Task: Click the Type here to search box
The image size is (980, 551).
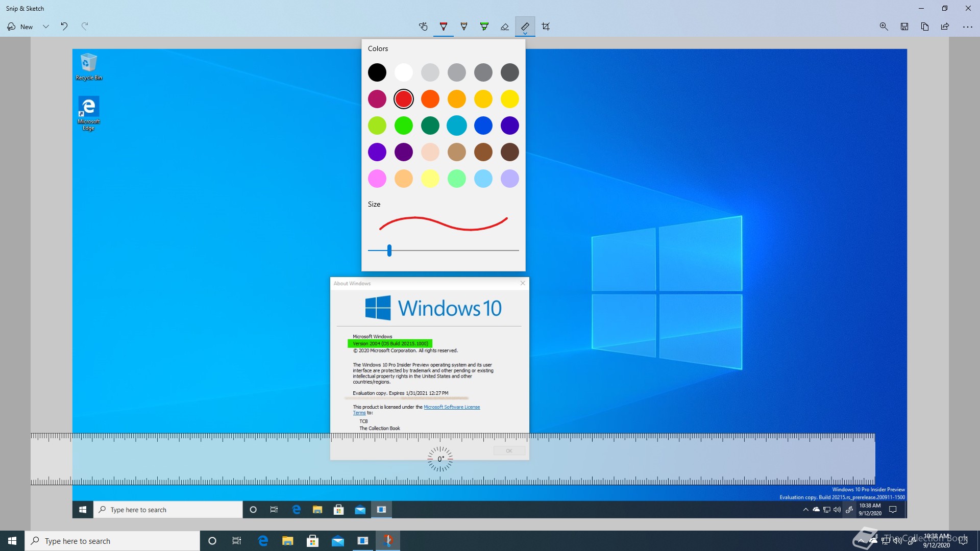Action: [x=112, y=541]
